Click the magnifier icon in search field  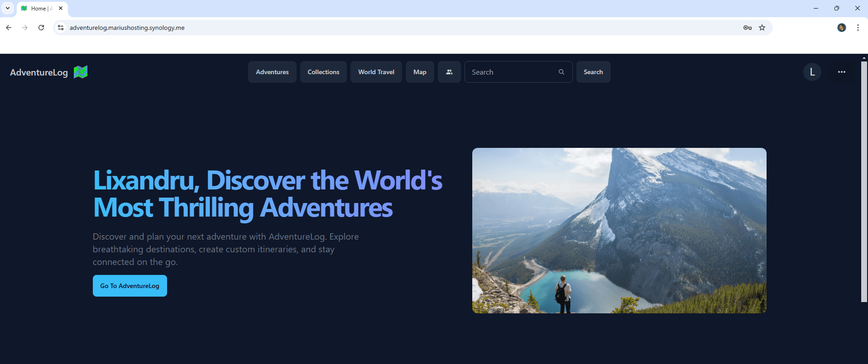click(561, 72)
